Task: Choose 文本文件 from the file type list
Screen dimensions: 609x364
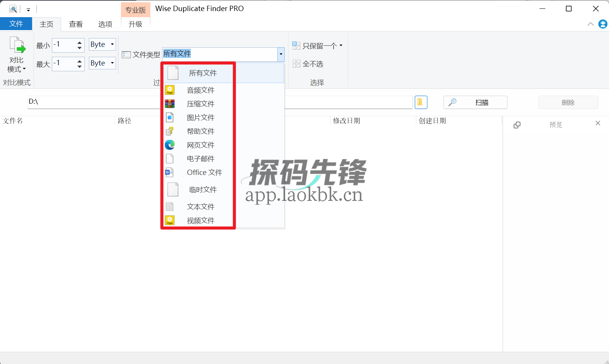Action: [x=224, y=207]
